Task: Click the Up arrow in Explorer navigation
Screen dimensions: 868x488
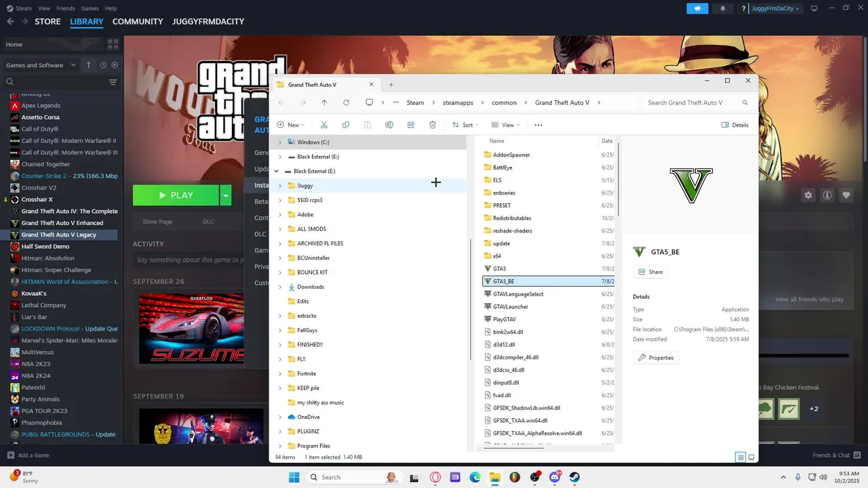Action: pyautogui.click(x=324, y=102)
